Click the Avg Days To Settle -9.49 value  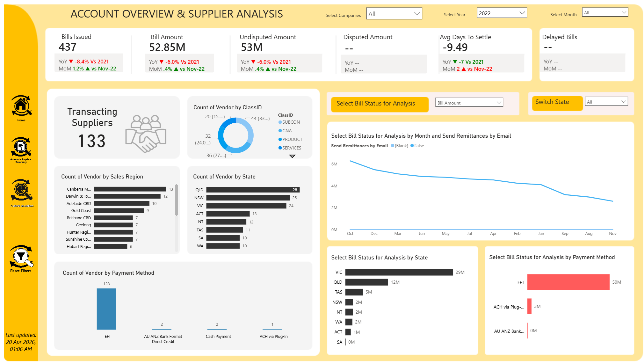455,47
